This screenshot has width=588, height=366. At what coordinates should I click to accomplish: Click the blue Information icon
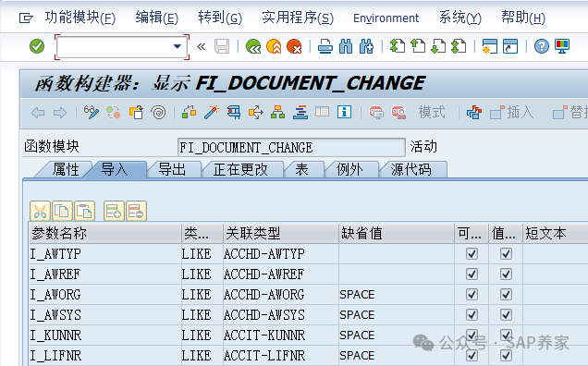coord(344,112)
